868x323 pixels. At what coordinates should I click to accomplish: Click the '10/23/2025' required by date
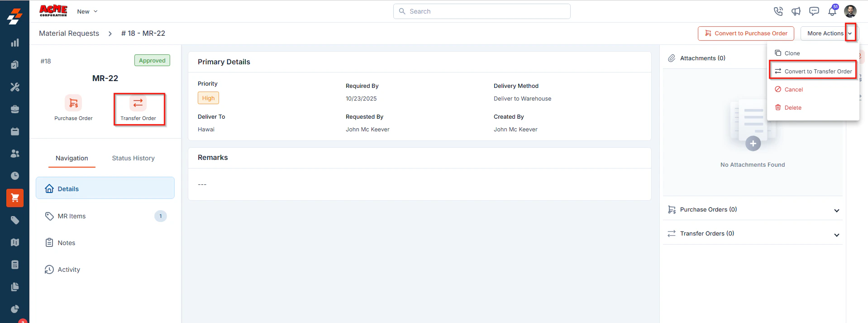tap(361, 98)
